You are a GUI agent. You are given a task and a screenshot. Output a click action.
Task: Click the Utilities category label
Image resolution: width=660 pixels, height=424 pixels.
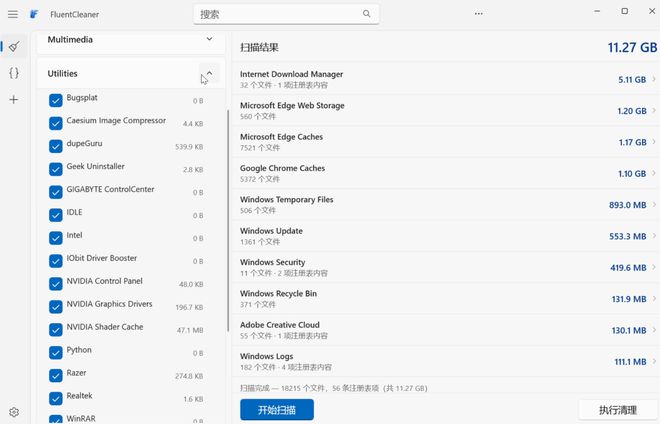(62, 74)
